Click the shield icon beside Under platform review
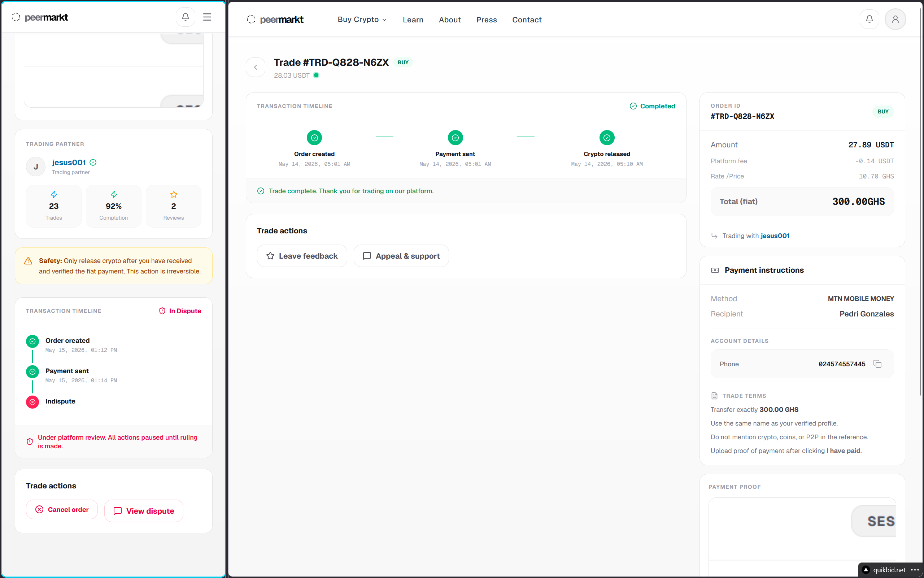Screen dimensions: 924x578 [30, 441]
